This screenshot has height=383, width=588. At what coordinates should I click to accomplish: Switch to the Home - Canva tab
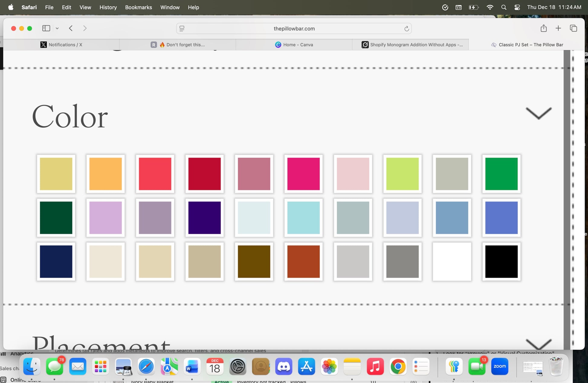point(294,45)
